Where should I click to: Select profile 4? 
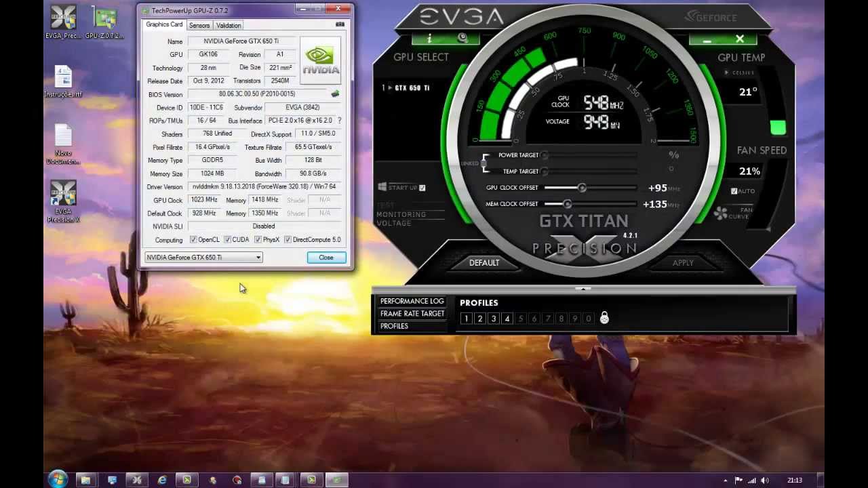(x=507, y=319)
